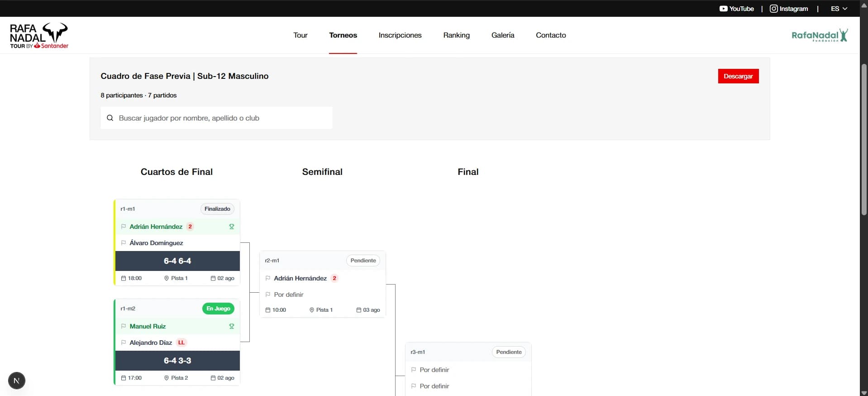Click seed 2 badge in r2-m1 card
This screenshot has height=396, width=868.
click(334, 278)
